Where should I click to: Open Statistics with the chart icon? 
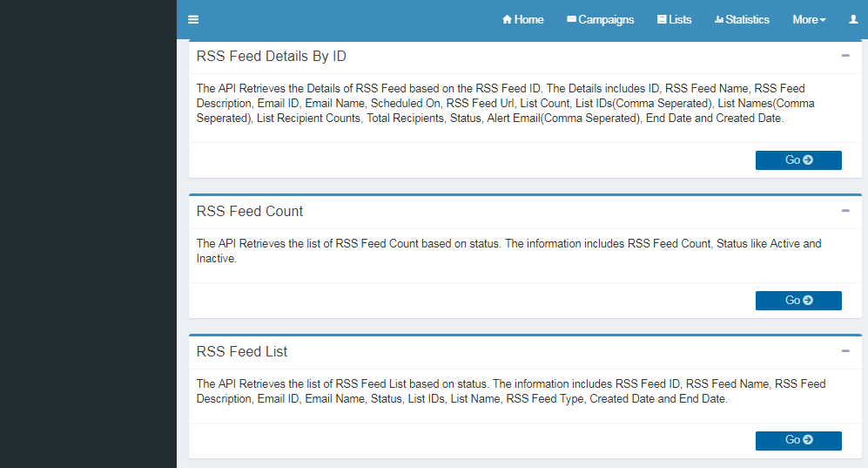coord(742,20)
